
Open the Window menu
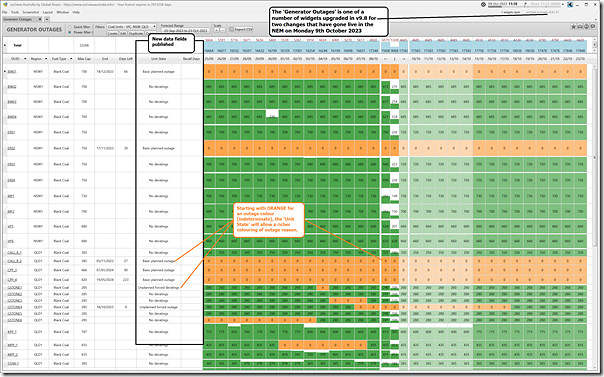click(63, 12)
